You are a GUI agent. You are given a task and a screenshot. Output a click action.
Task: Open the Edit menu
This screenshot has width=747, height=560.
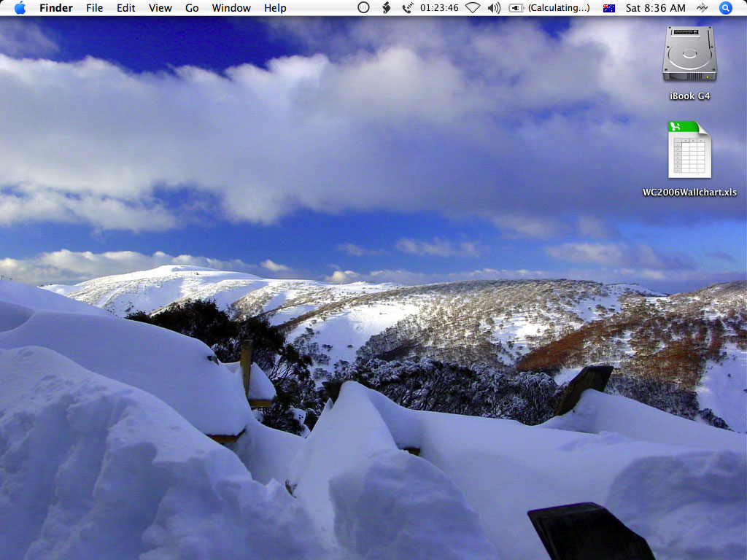click(125, 7)
